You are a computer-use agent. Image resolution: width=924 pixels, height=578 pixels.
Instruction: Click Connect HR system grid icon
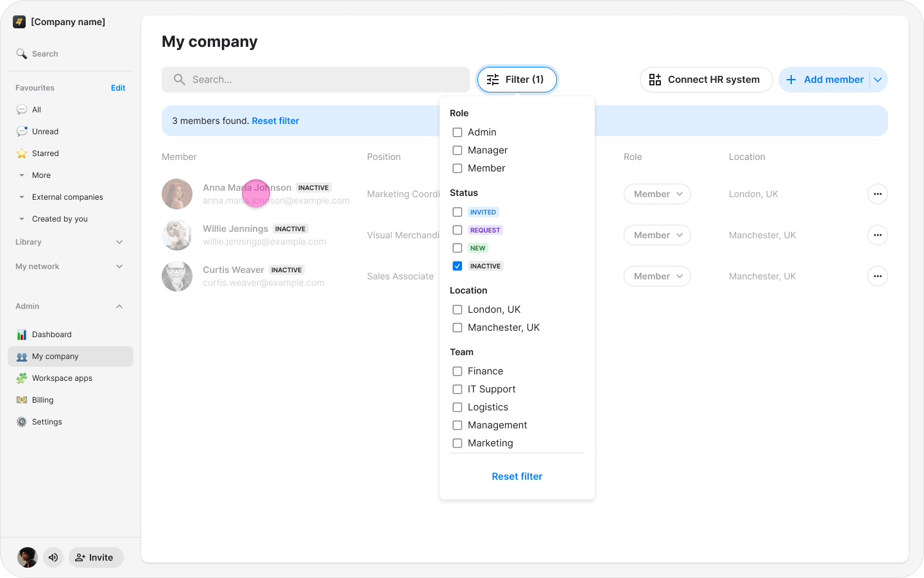pyautogui.click(x=655, y=80)
